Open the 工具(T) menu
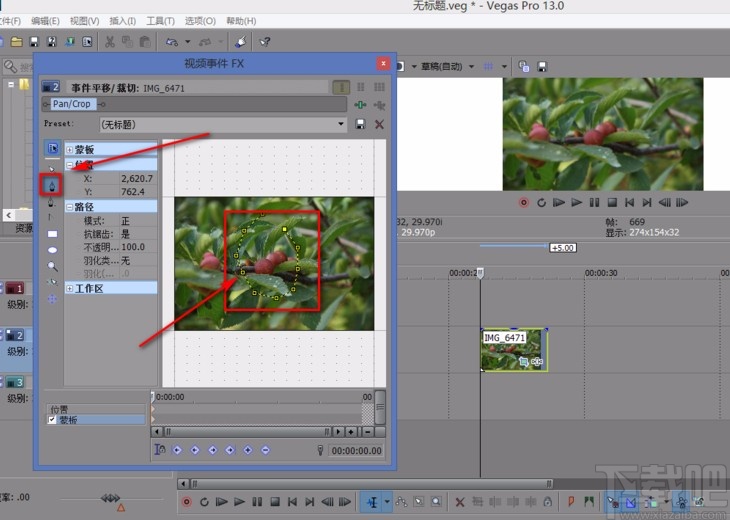This screenshot has height=520, width=730. (160, 21)
